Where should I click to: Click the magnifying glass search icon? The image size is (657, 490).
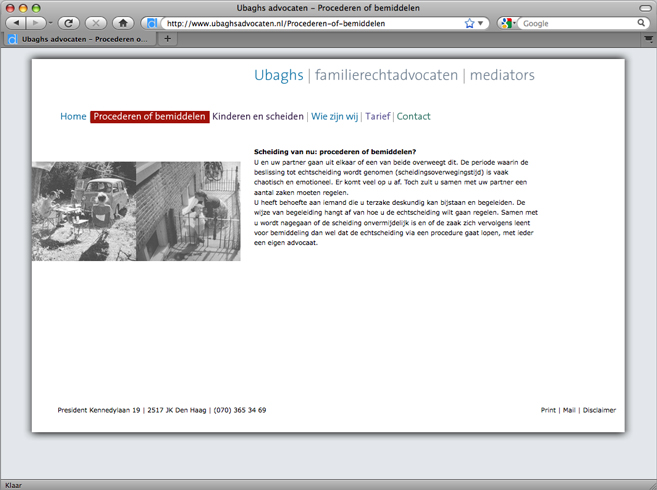click(641, 23)
